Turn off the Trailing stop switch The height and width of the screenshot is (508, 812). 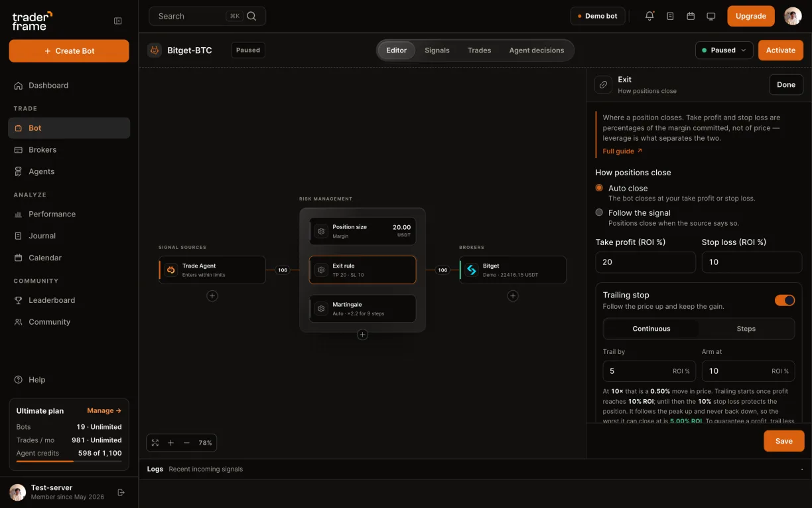tap(785, 300)
